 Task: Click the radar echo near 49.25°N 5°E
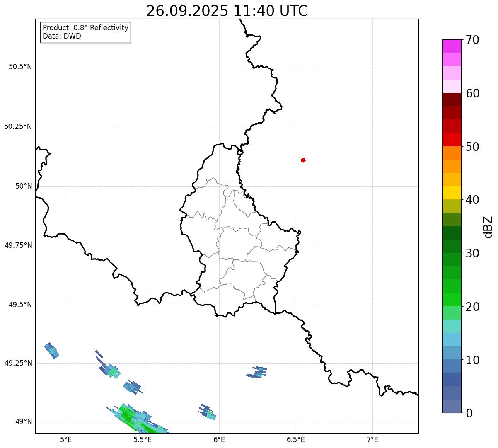point(52,351)
